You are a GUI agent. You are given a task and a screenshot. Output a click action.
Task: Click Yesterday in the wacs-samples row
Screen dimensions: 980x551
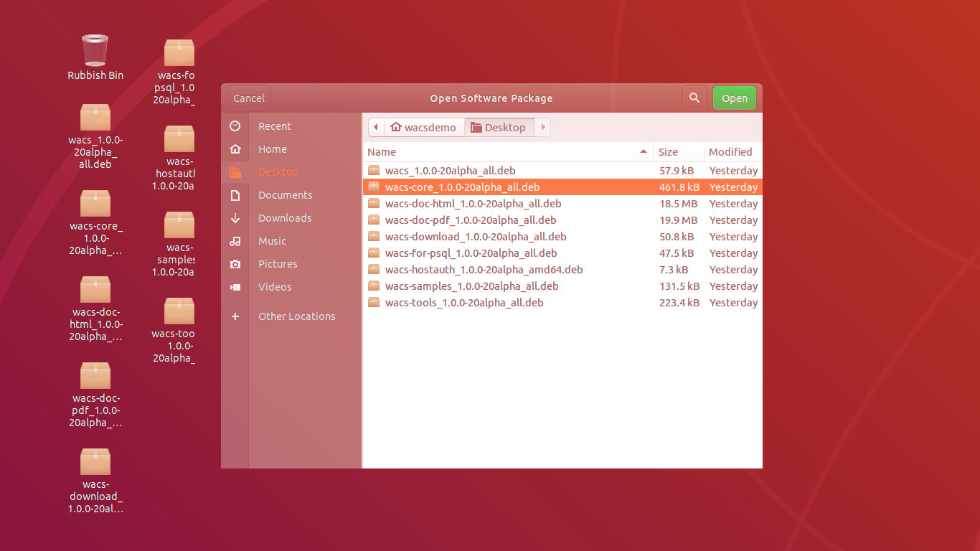point(733,286)
